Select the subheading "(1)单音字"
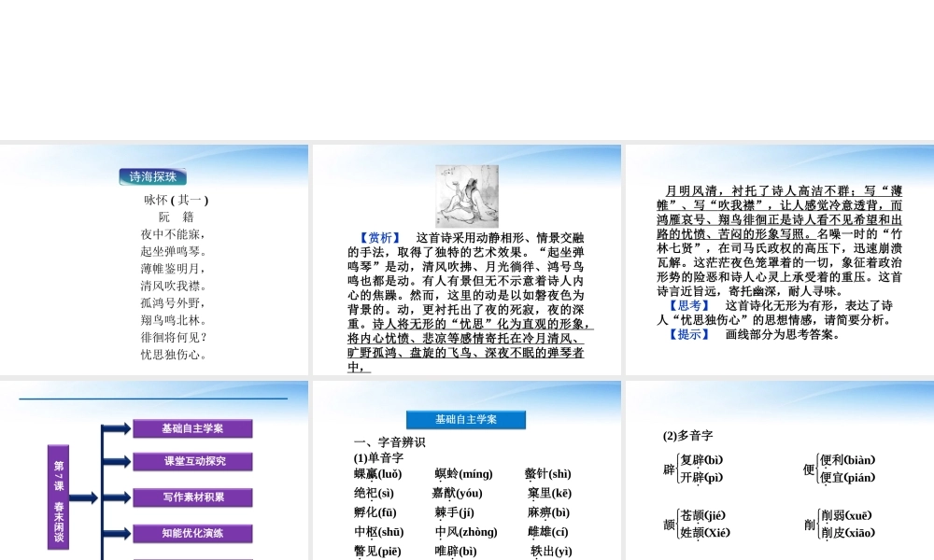 [379, 457]
